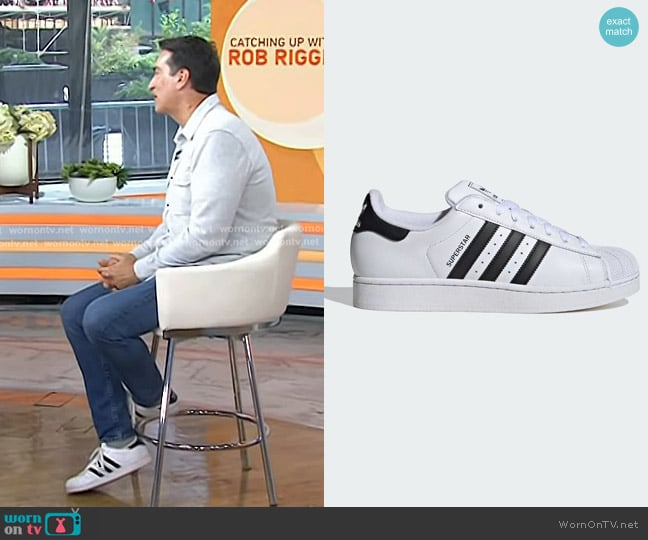
Task: Click the TV show screenshot of seated man
Action: (x=162, y=253)
